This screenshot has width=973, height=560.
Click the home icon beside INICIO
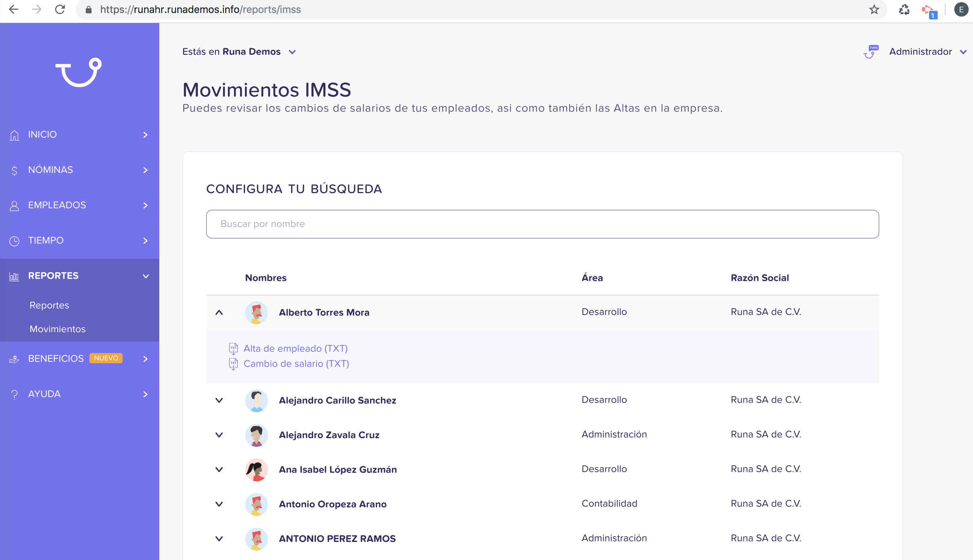pos(14,135)
